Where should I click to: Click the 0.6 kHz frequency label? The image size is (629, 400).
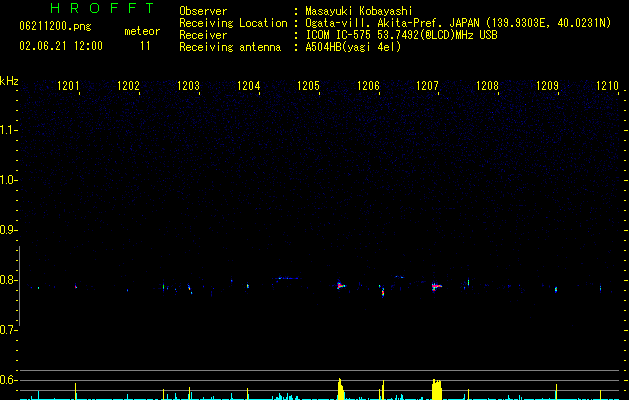(8, 380)
